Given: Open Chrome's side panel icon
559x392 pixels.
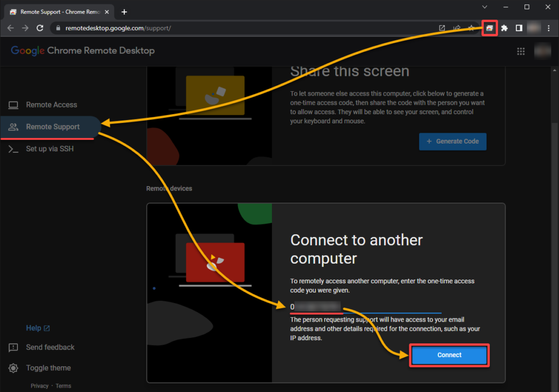Looking at the screenshot, I should (519, 28).
